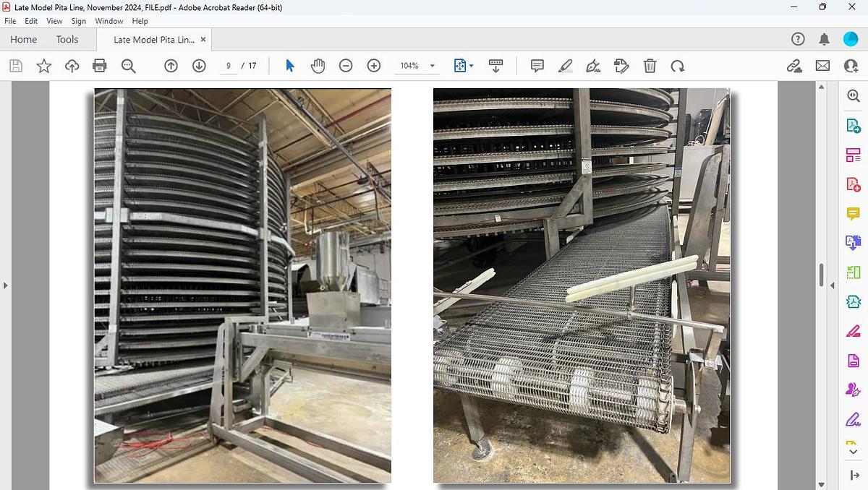Screen dimensions: 868x490
Task: Bookmark file with the star icon
Action: pos(44,66)
